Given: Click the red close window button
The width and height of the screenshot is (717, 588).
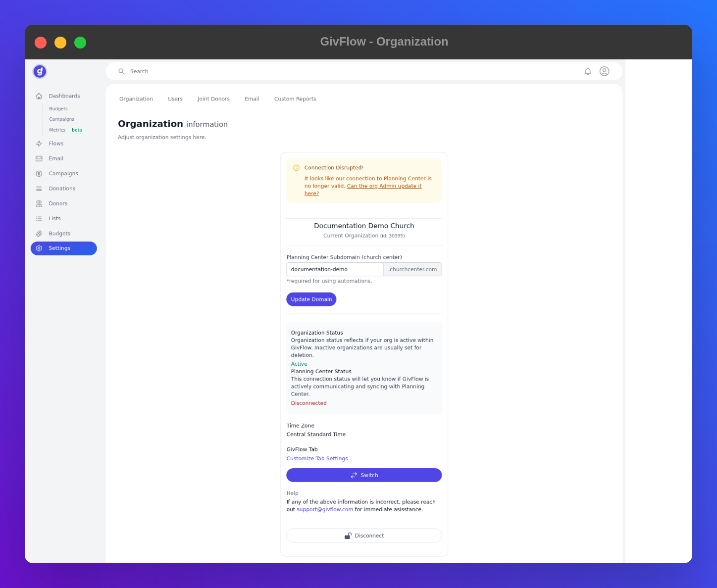Looking at the screenshot, I should click(x=41, y=43).
